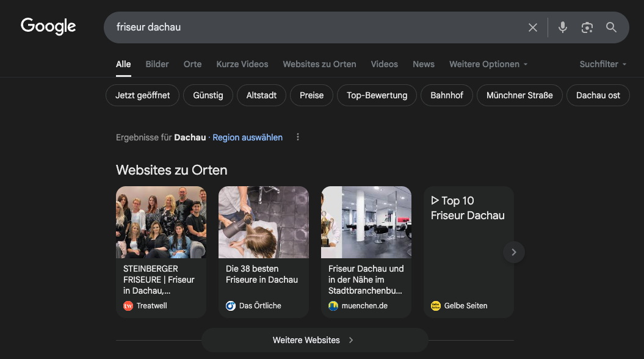
Task: Open 'Die 38 besten Friseure in Dachau'
Action: (x=262, y=274)
